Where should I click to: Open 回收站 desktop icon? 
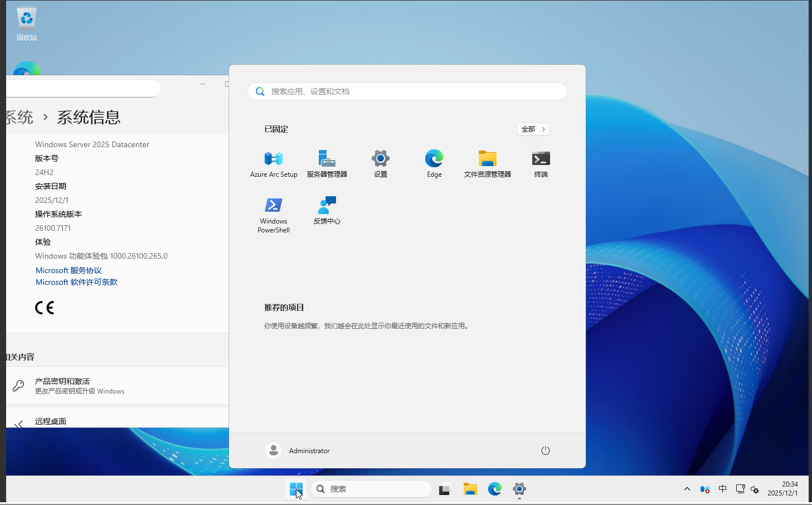(x=27, y=25)
